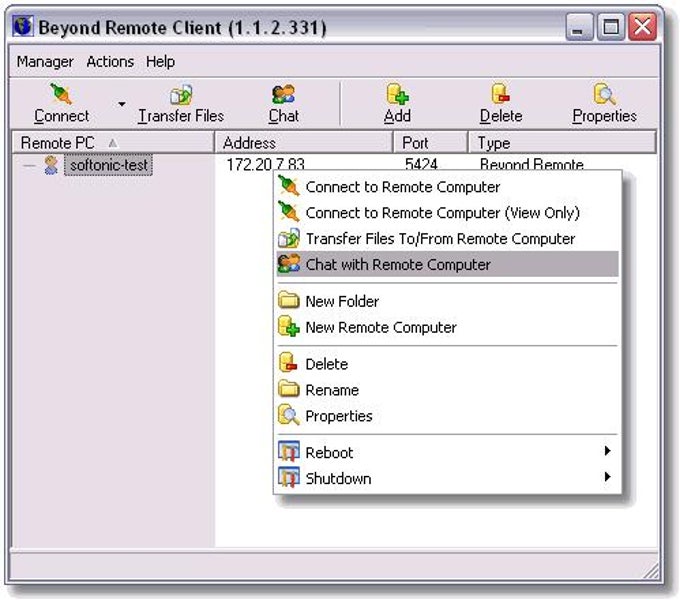Click the context menu Delete icon
Viewport: 680px width, 600px height.
pyautogui.click(x=288, y=363)
